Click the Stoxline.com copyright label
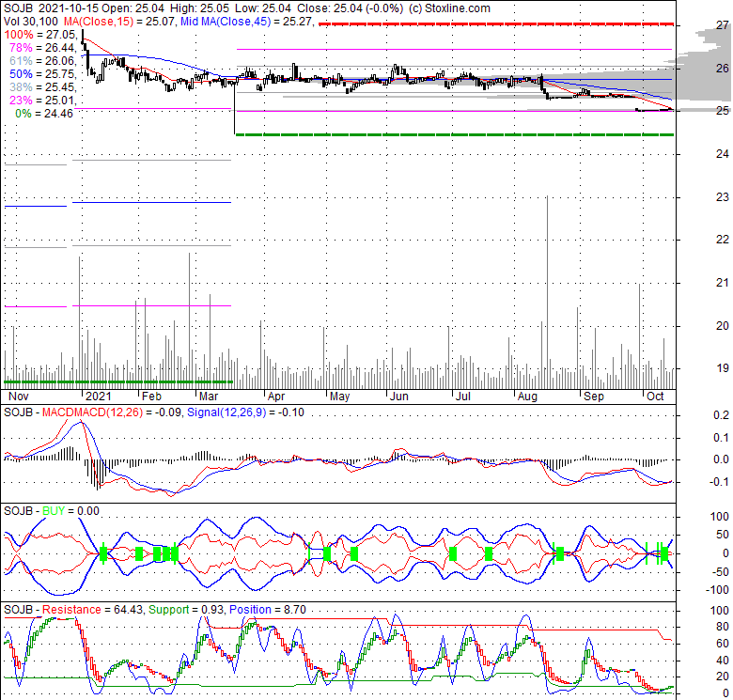The image size is (733, 700). click(x=449, y=8)
